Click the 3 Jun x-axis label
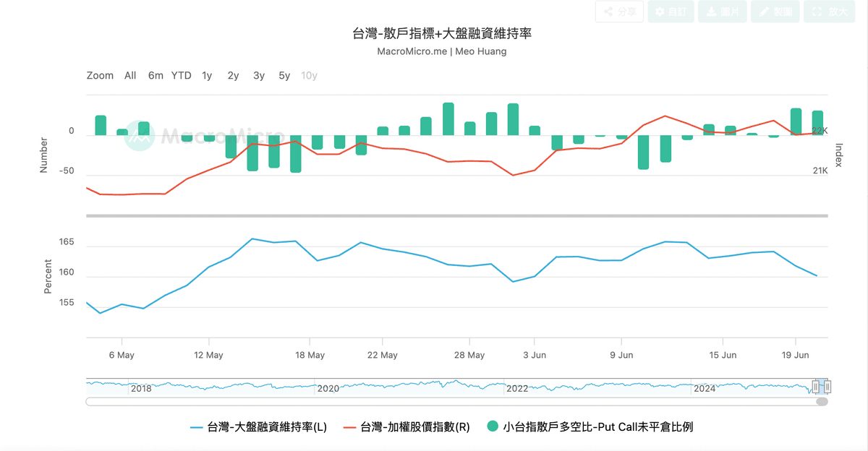Image resolution: width=868 pixels, height=451 pixels. click(x=534, y=355)
